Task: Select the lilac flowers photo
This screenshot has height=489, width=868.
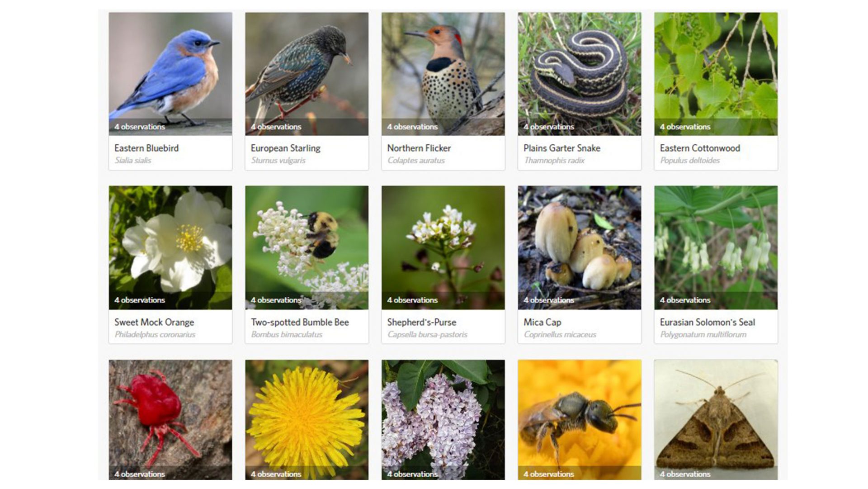Action: click(x=443, y=420)
